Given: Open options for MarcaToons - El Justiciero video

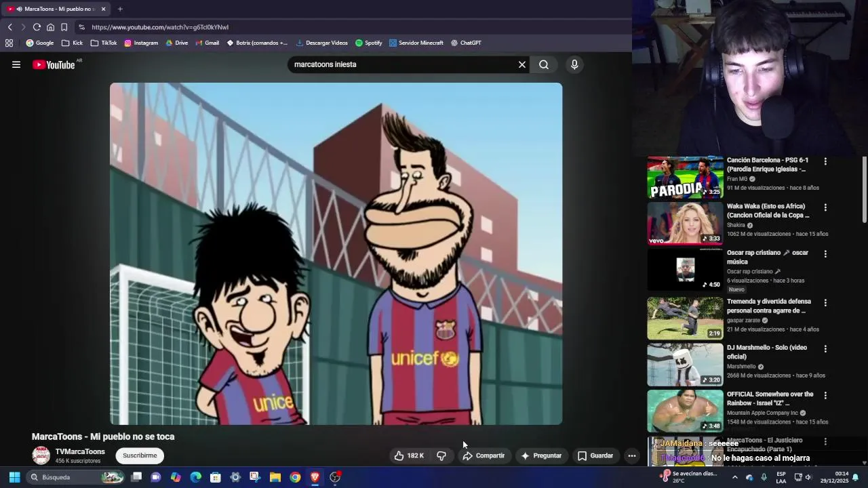Looking at the screenshot, I should pos(825,441).
